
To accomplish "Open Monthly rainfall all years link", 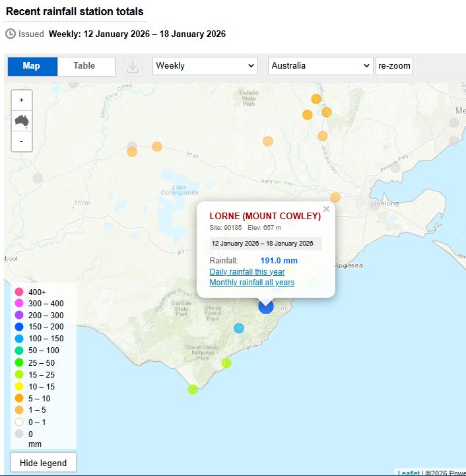I will tap(251, 283).
